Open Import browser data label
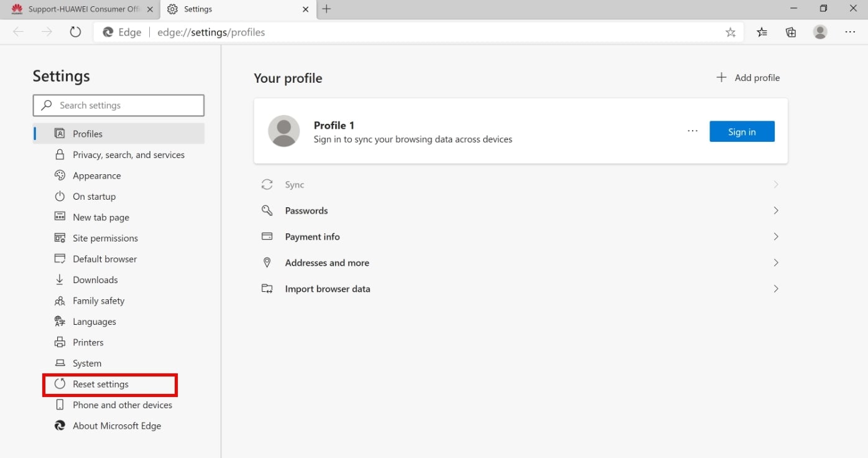This screenshot has height=458, width=868. [328, 289]
